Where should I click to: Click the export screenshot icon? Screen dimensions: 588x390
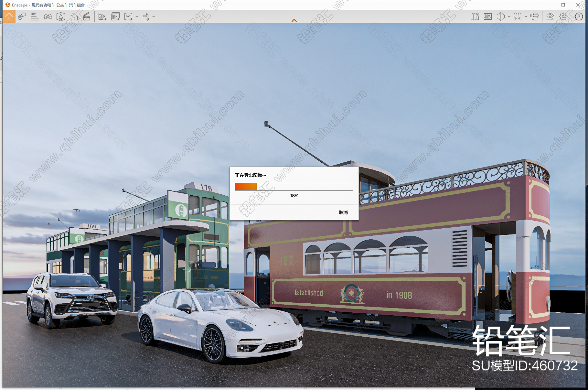pyautogui.click(x=102, y=16)
